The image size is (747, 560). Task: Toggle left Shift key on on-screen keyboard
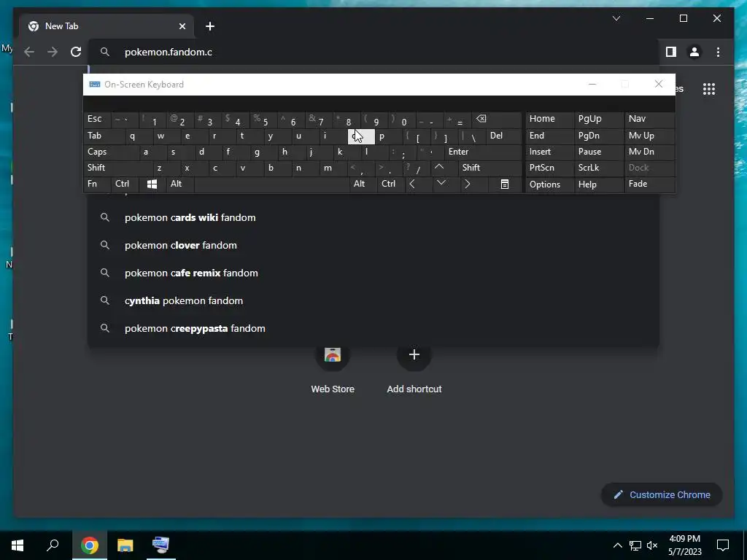coord(118,168)
